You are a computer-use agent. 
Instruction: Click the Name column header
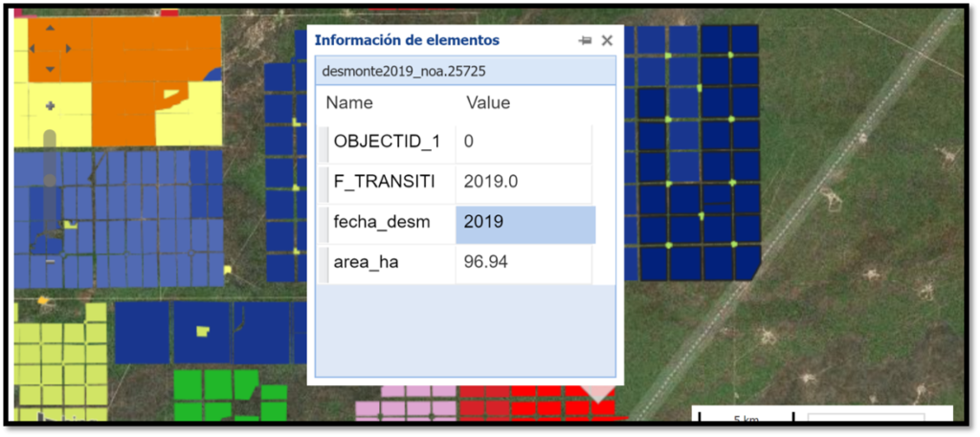[349, 102]
